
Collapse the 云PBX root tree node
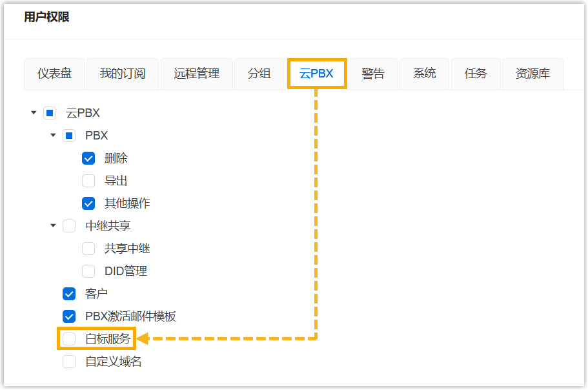click(x=34, y=113)
